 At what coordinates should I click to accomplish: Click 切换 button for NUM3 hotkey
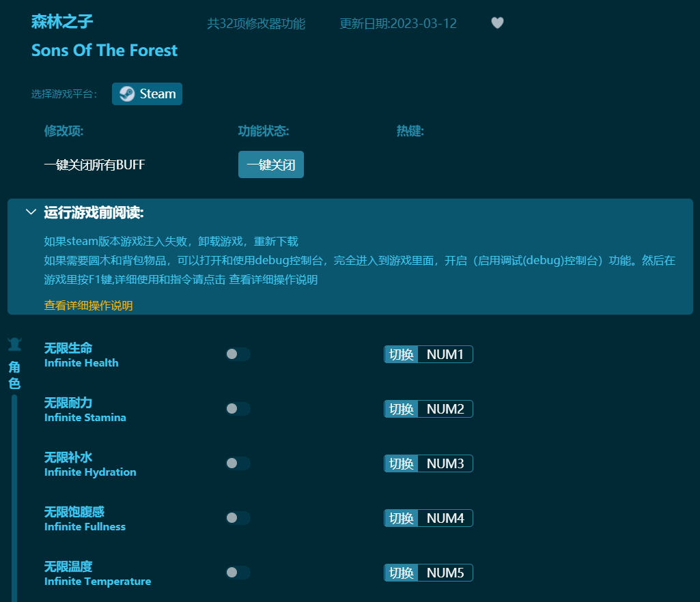[402, 463]
